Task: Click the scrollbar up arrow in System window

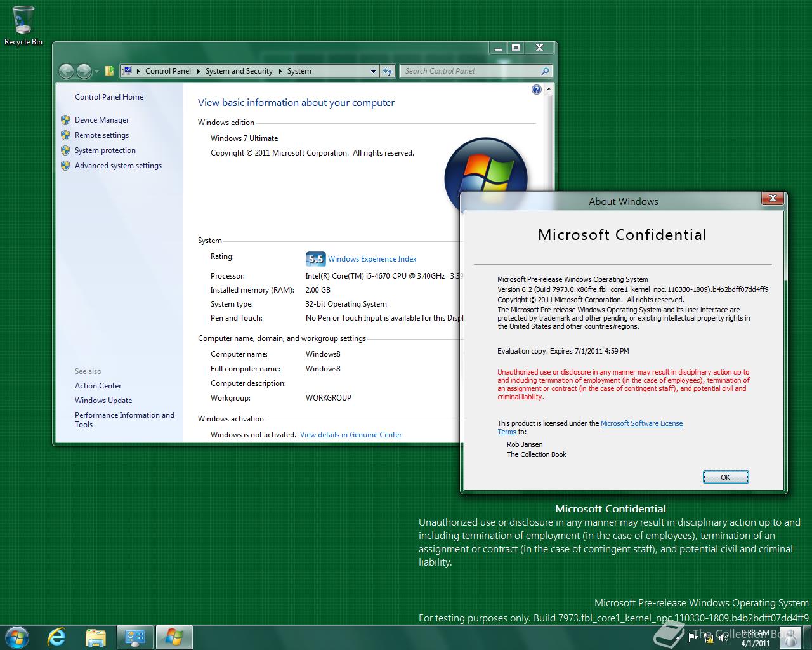Action: click(x=548, y=90)
